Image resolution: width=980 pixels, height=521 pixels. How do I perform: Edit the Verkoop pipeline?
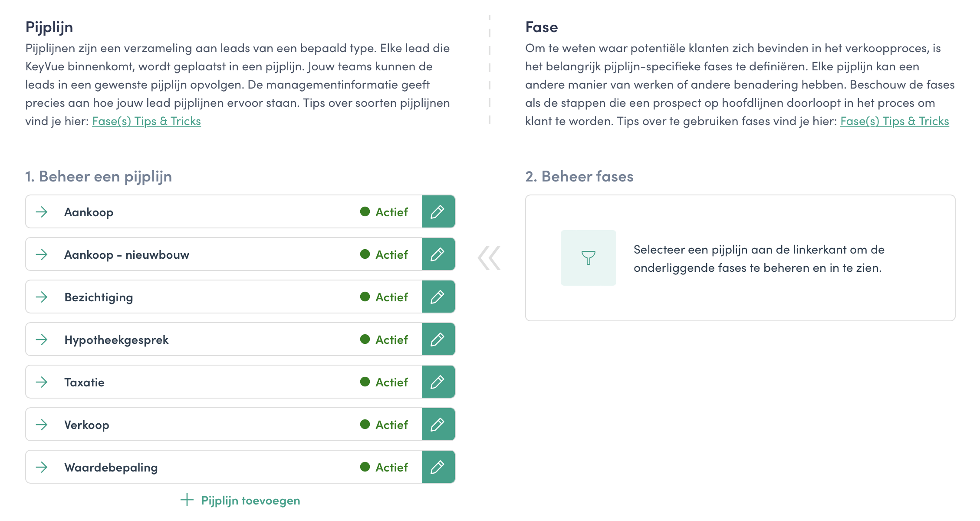pos(438,424)
